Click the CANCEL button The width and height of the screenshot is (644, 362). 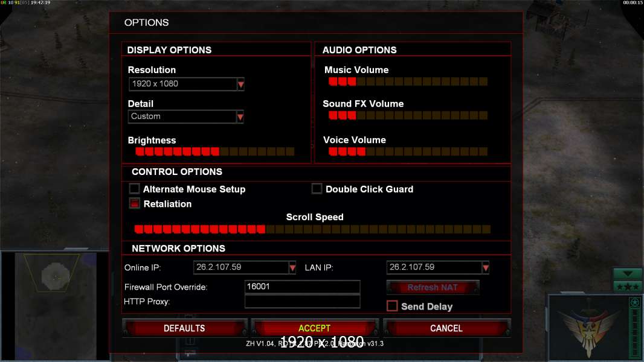(x=446, y=328)
